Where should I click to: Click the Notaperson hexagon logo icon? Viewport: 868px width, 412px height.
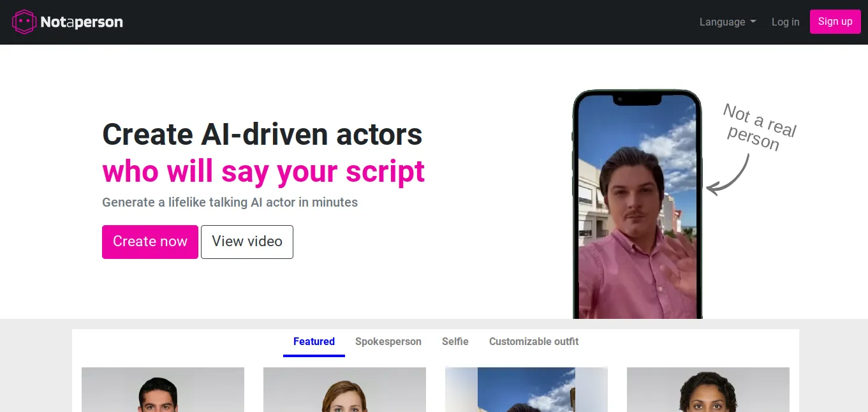click(x=24, y=21)
